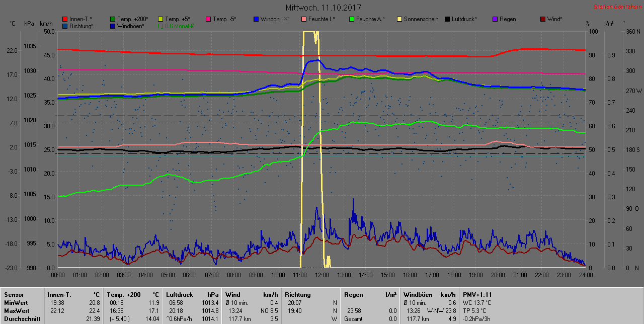Click the '180 S' direction axis label
The image size is (644, 324).
click(633, 150)
